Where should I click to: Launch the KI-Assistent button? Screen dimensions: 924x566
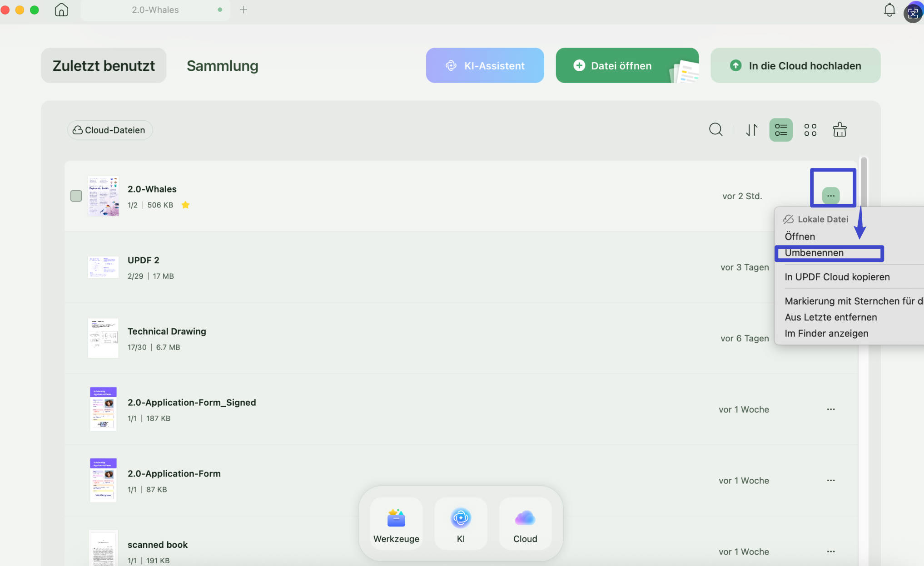485,65
